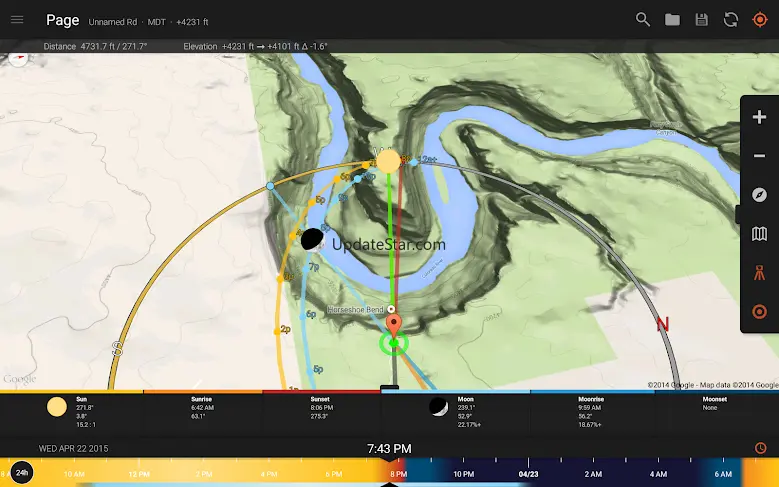Screen dimensions: 779x487
Task: Collapse the side toolbar using its edge handle
Action: (x=737, y=214)
